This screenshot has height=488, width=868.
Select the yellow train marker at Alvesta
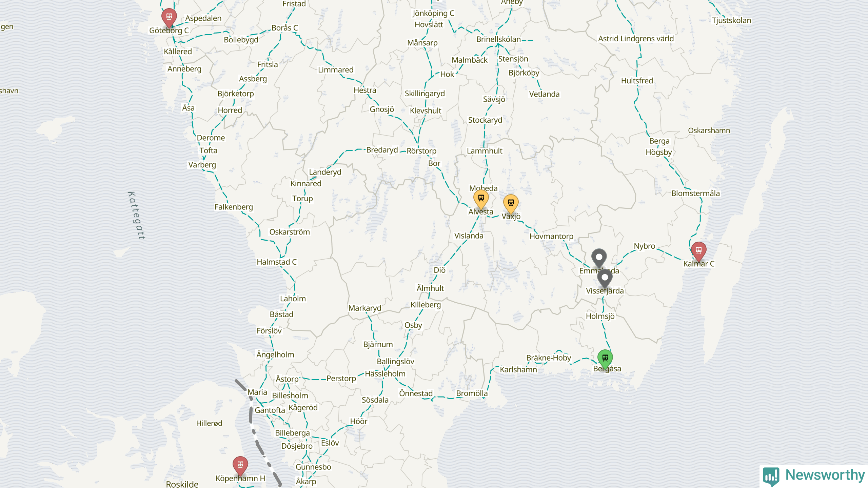click(x=481, y=199)
